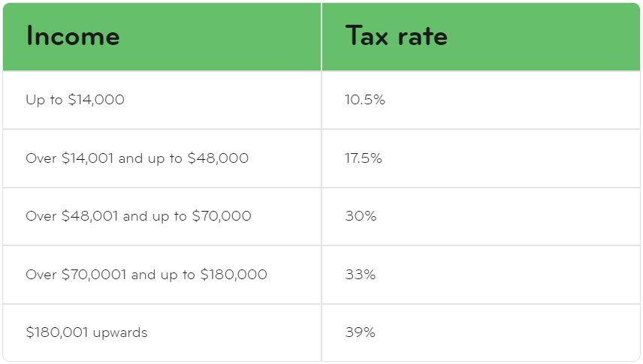Click the word "Over" in the 33% row
Image resolution: width=643 pixels, height=364 pixels.
pyautogui.click(x=41, y=275)
